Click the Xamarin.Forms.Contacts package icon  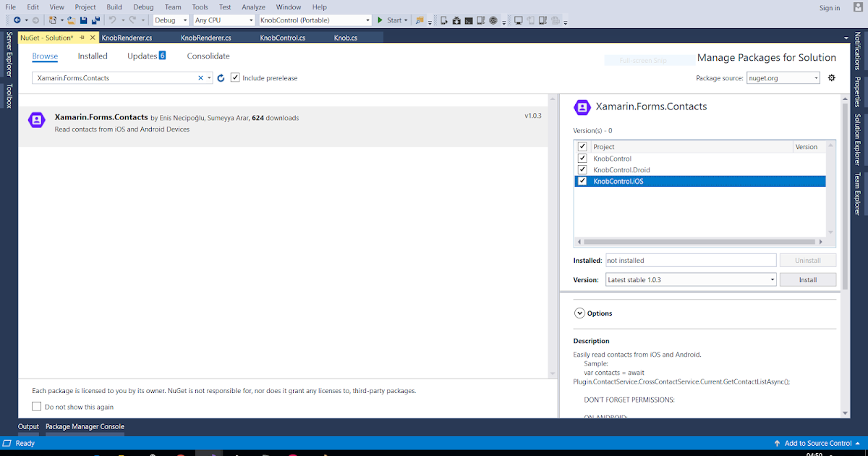coord(36,119)
